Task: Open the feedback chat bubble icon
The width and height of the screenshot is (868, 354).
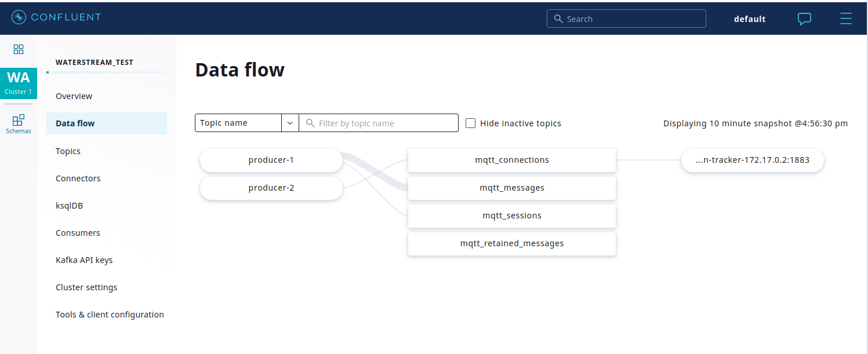Action: [x=804, y=19]
